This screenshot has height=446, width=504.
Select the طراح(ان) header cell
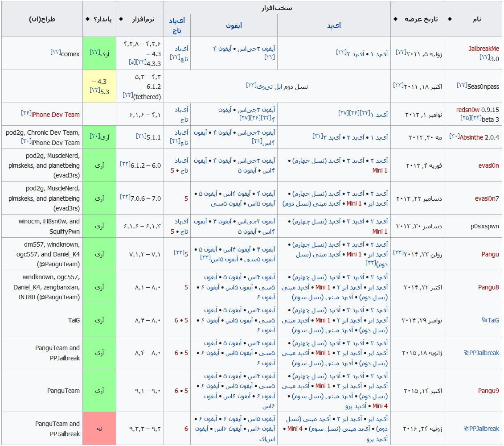tap(42, 19)
